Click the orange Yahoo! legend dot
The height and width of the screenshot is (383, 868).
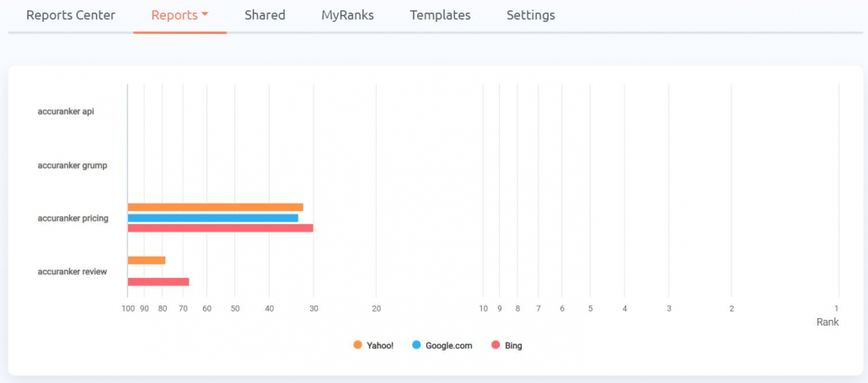(x=357, y=345)
